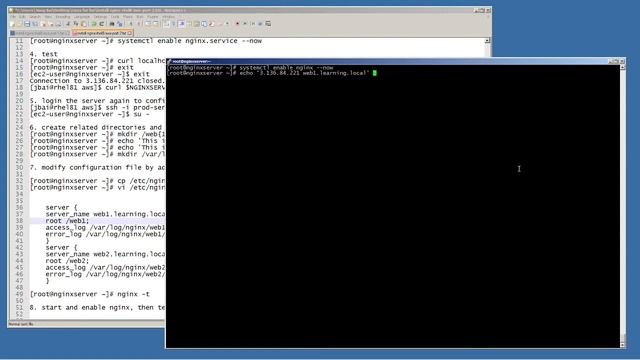Click the Copy icon in Notepad++ toolbar
The image size is (640, 360).
coord(76,24)
